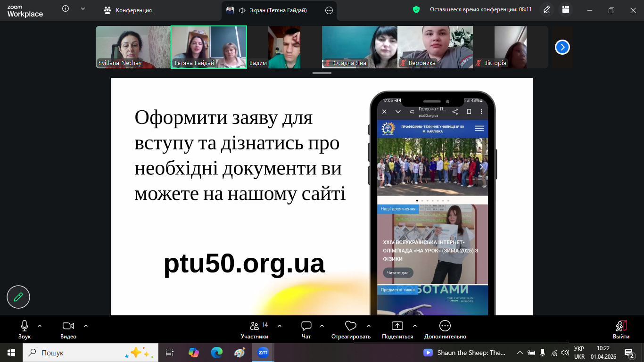Image resolution: width=644 pixels, height=362 pixels.
Task: Open the Чат panel
Action: (306, 329)
